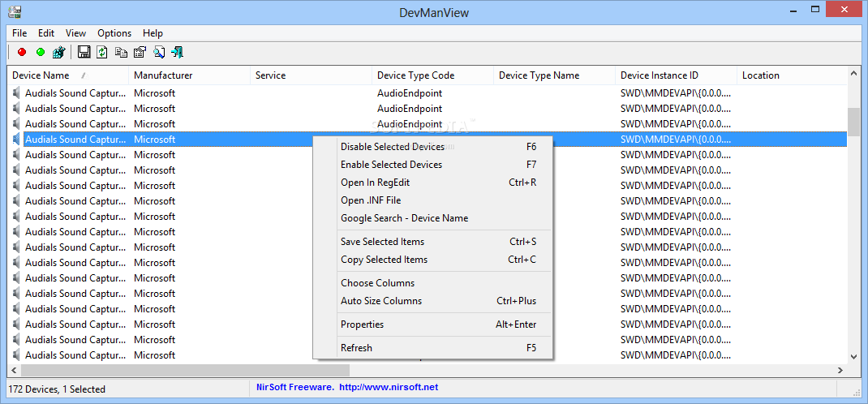Click the highlighted row's Device Instance ID cell
Image resolution: width=868 pixels, height=404 pixels.
pos(676,140)
